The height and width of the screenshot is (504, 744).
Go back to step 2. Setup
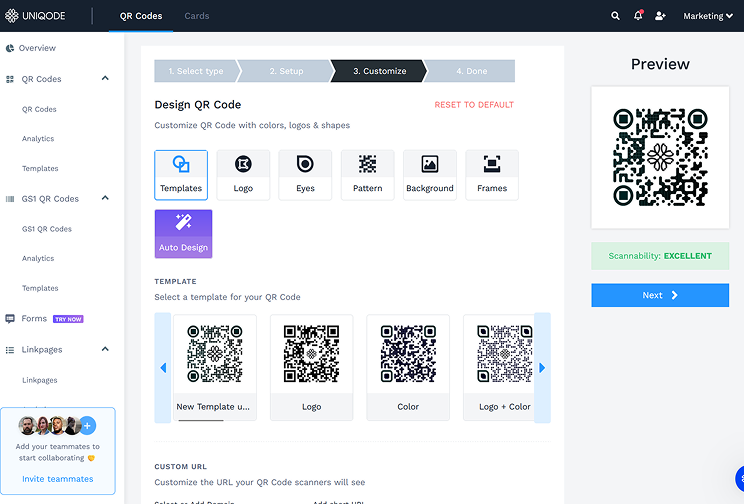tap(286, 71)
